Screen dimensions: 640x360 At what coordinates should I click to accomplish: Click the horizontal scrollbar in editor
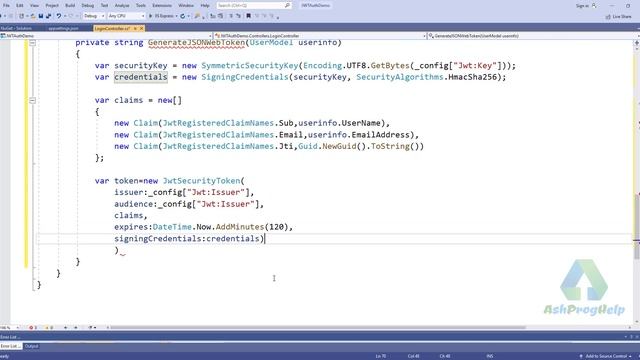[x=318, y=327]
